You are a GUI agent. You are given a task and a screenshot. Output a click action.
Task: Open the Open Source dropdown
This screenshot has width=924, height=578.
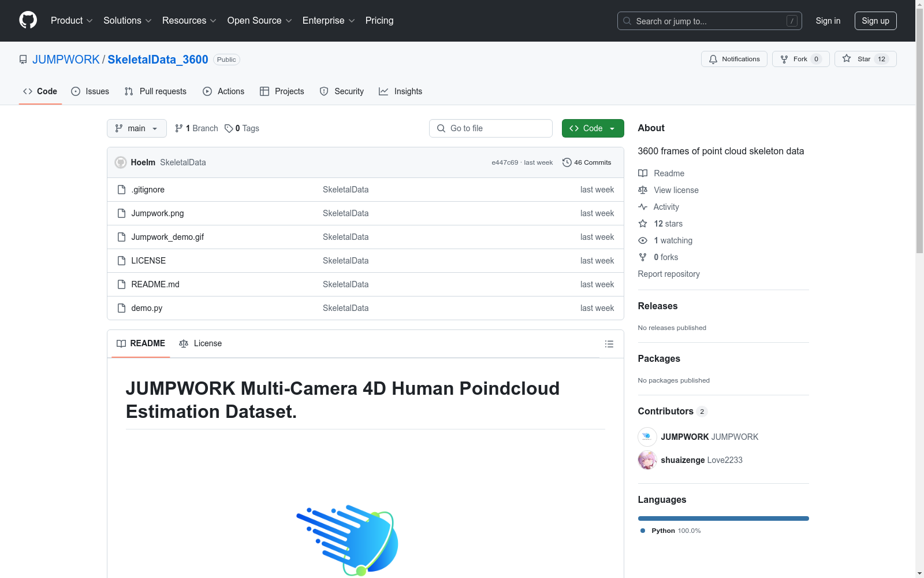point(260,20)
